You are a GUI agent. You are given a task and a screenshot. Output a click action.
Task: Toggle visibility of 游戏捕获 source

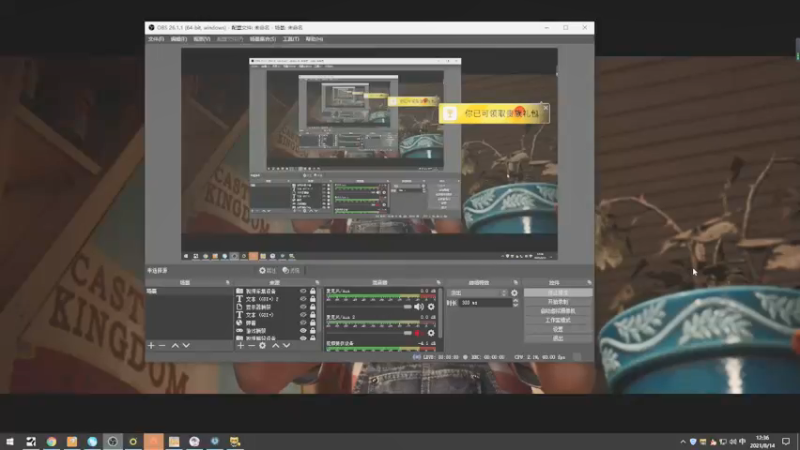coord(303,331)
